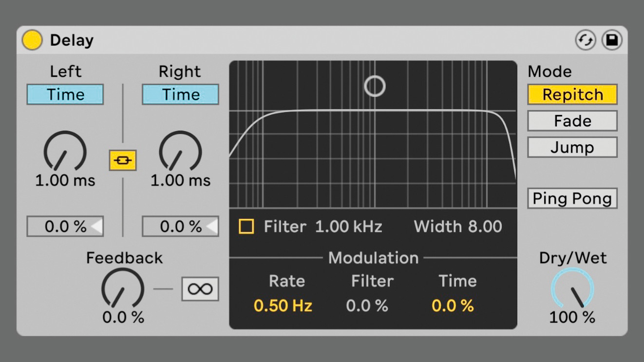Toggle the Delay device activator circle
The height and width of the screenshot is (362, 644).
click(32, 40)
